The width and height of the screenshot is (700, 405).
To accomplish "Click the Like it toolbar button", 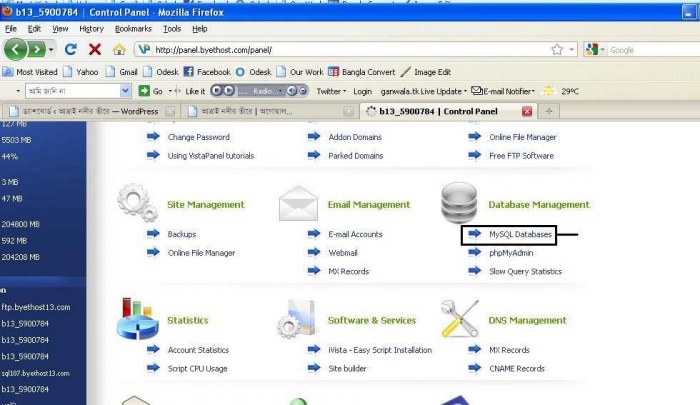I will [195, 91].
